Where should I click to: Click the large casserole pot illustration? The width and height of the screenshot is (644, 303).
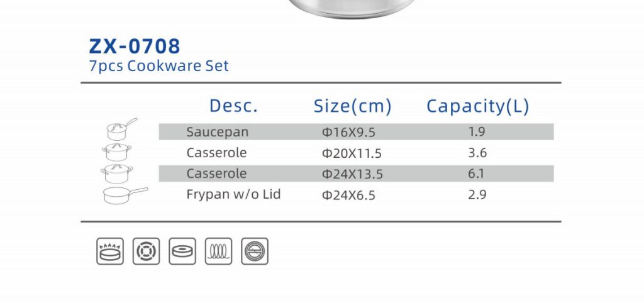click(x=117, y=174)
